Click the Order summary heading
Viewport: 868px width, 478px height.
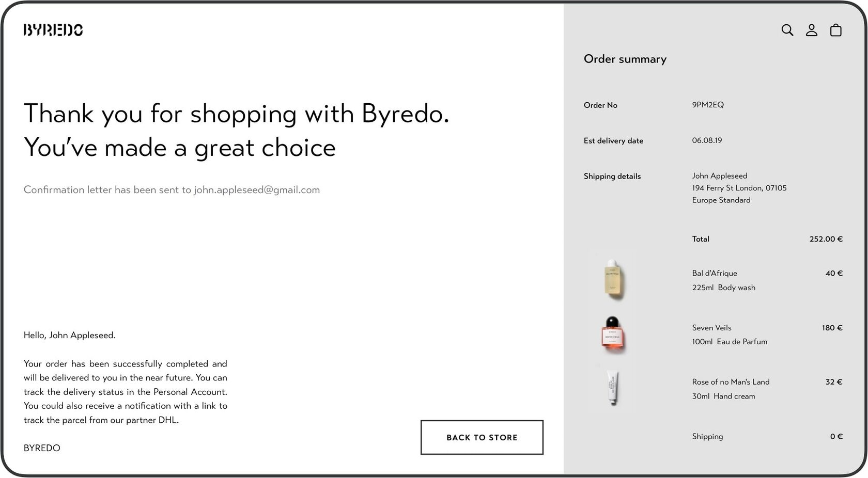(625, 59)
